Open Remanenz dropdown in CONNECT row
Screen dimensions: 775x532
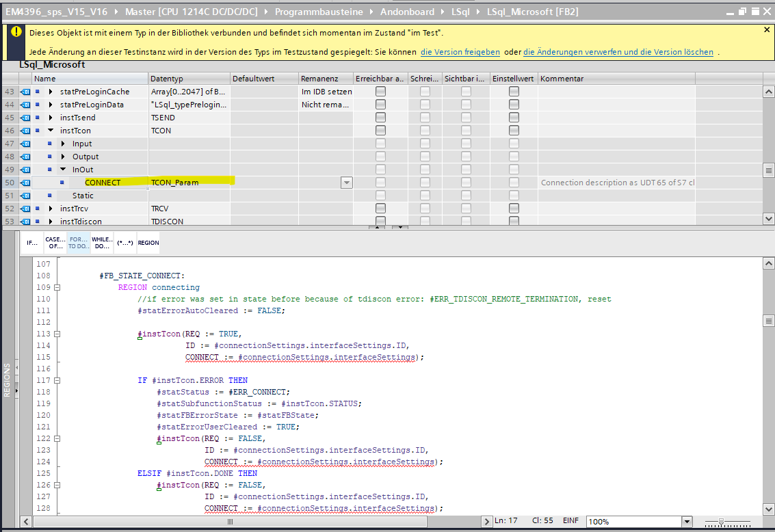(347, 183)
